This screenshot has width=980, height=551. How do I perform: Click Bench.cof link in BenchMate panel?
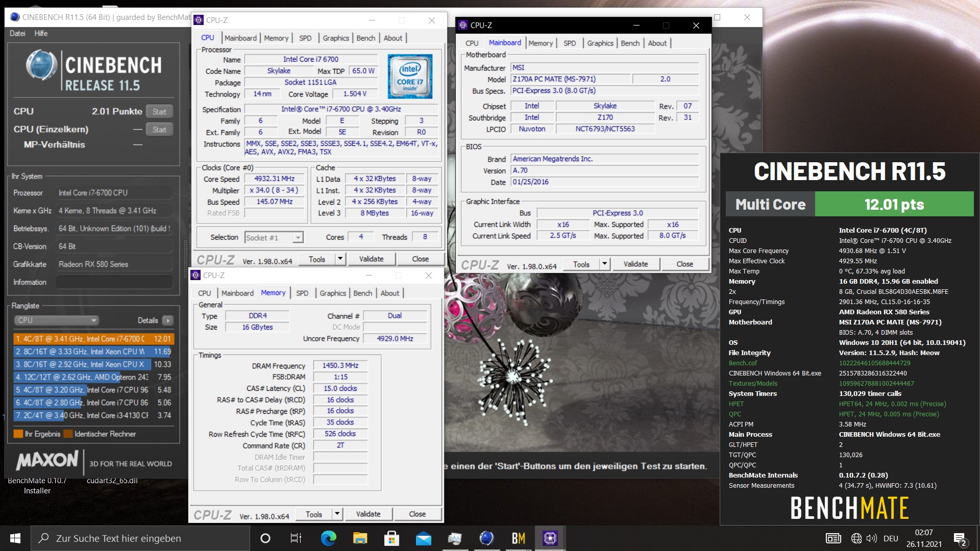tap(743, 363)
